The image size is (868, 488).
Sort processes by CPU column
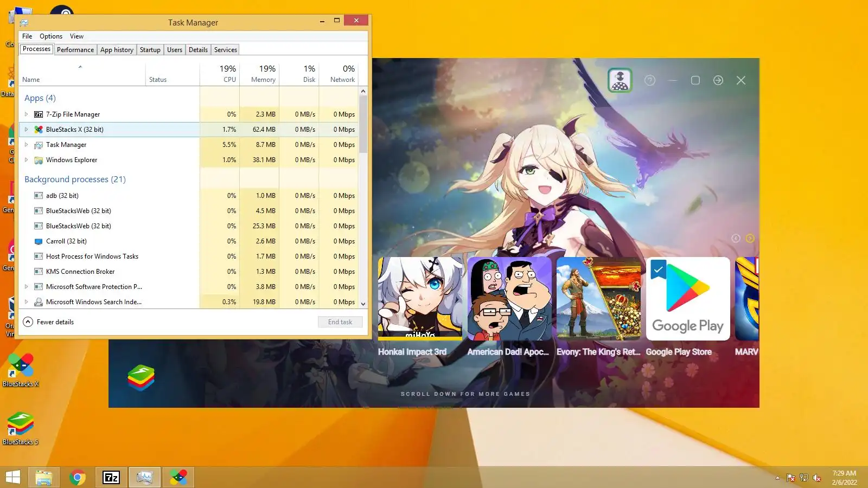click(x=220, y=74)
